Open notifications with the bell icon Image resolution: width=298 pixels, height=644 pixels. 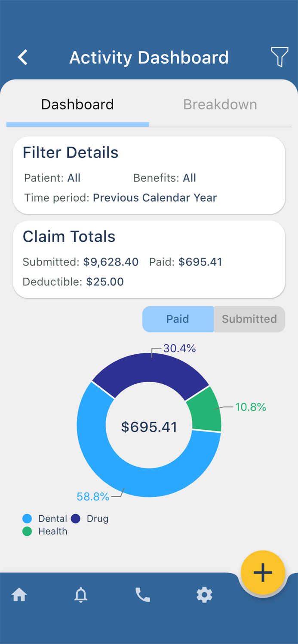click(x=81, y=595)
